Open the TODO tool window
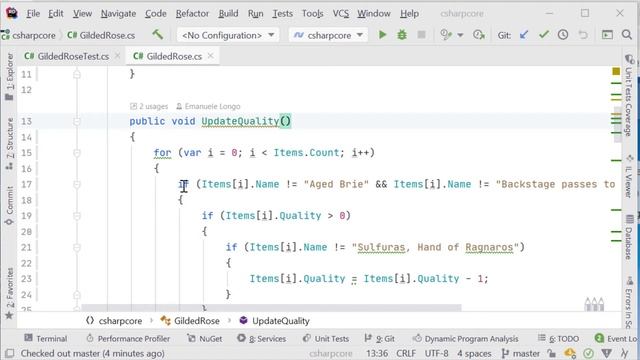Screen dimensions: 640x360 tap(558, 338)
